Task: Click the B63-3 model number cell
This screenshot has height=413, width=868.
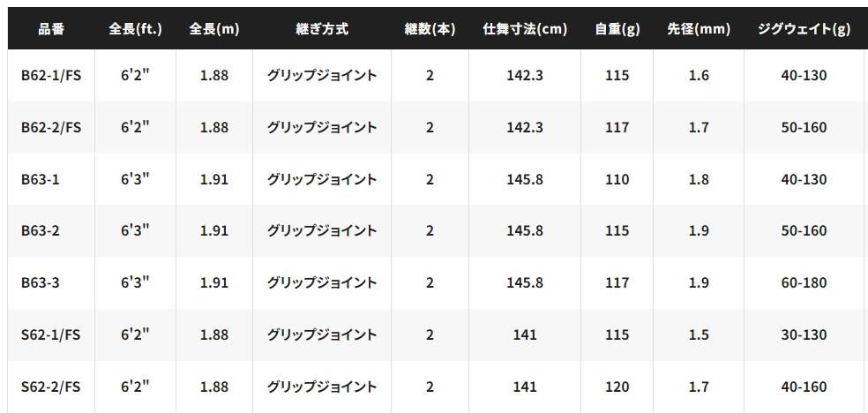Action: pos(41,283)
